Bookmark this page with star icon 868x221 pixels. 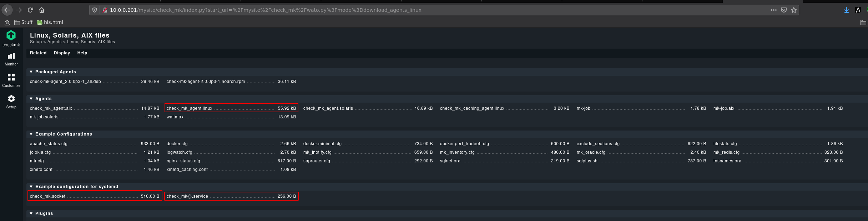[x=794, y=10]
